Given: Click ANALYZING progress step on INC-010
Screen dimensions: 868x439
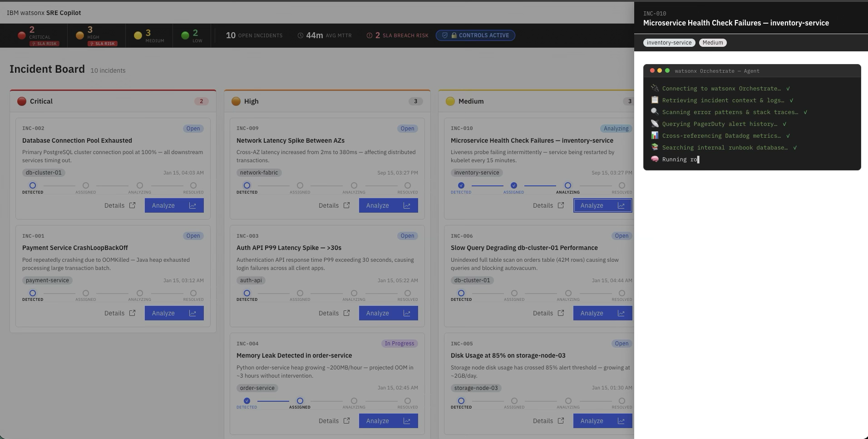Looking at the screenshot, I should (x=568, y=188).
